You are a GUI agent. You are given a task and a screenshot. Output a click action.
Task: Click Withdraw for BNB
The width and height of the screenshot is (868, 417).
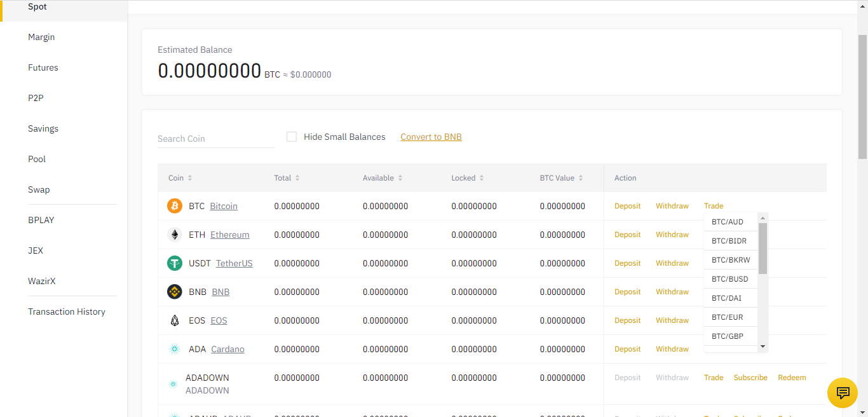click(x=672, y=292)
